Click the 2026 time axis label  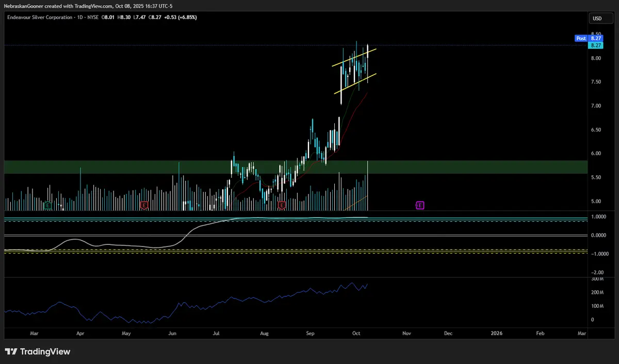click(x=496, y=334)
